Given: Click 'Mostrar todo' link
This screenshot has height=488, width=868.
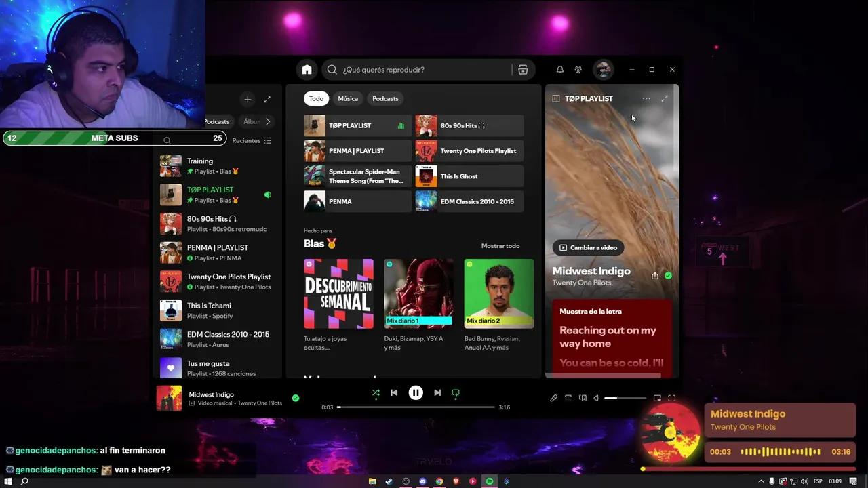Looking at the screenshot, I should (x=500, y=246).
